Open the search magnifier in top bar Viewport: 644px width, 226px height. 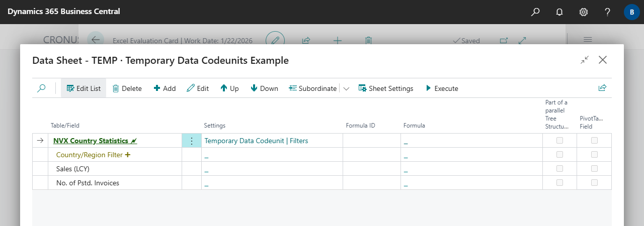(535, 12)
